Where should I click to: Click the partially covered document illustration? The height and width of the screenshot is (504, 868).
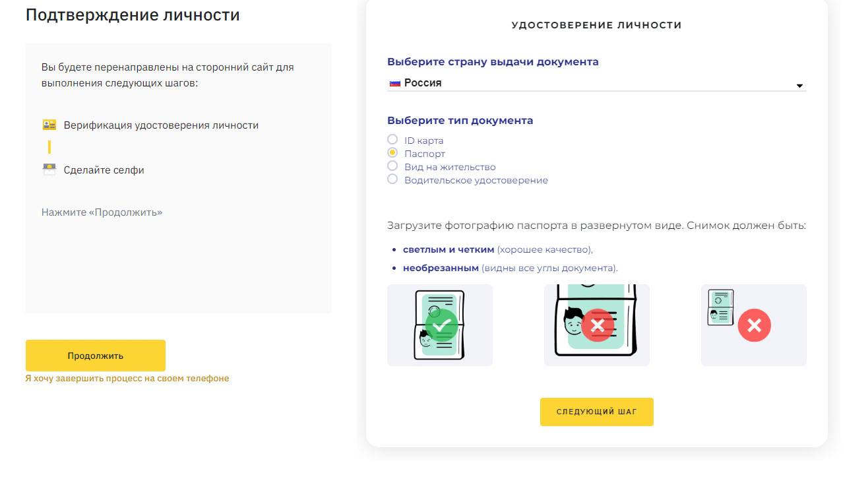pos(596,325)
